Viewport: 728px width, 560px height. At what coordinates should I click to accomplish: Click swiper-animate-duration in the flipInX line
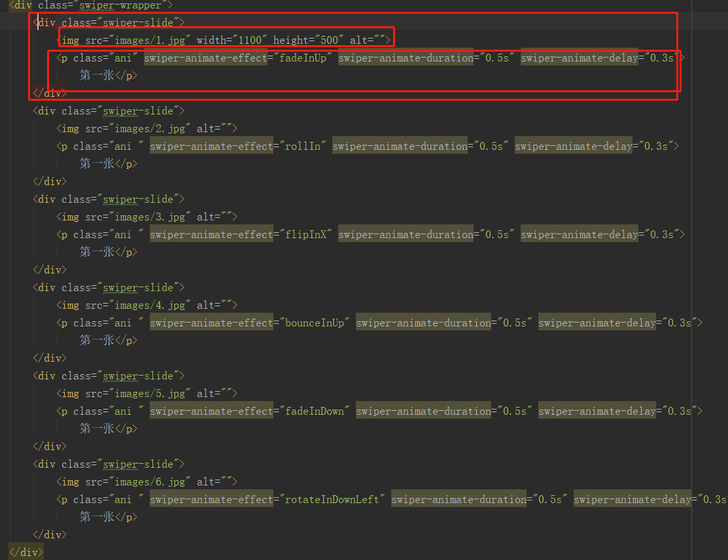click(406, 234)
